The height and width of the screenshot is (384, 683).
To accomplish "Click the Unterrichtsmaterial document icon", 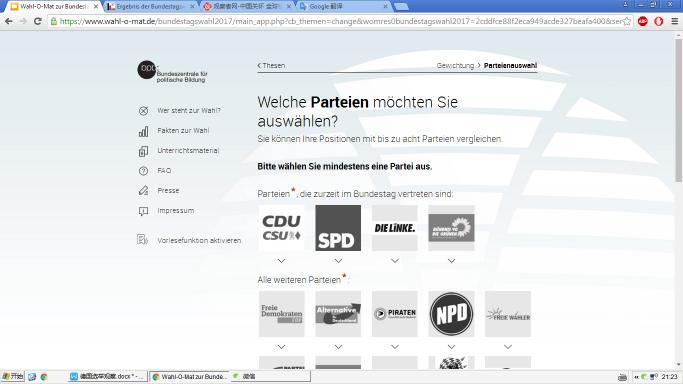I will [x=143, y=151].
